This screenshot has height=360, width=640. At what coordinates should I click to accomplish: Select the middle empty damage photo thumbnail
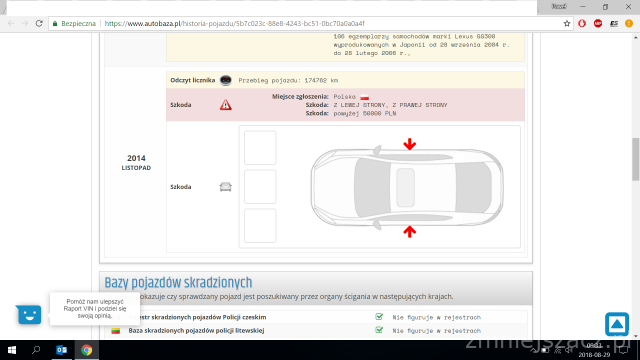[x=260, y=187]
